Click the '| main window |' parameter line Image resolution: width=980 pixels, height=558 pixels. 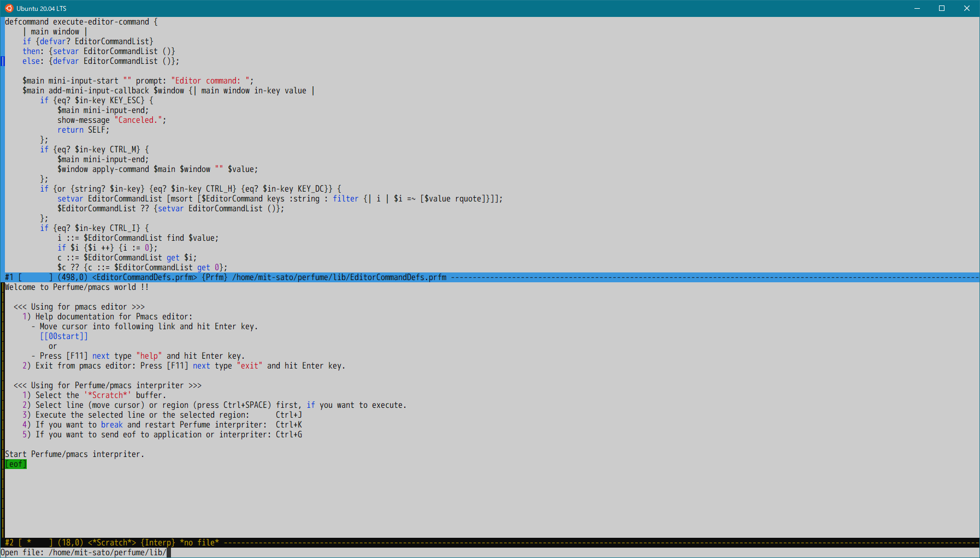click(55, 32)
